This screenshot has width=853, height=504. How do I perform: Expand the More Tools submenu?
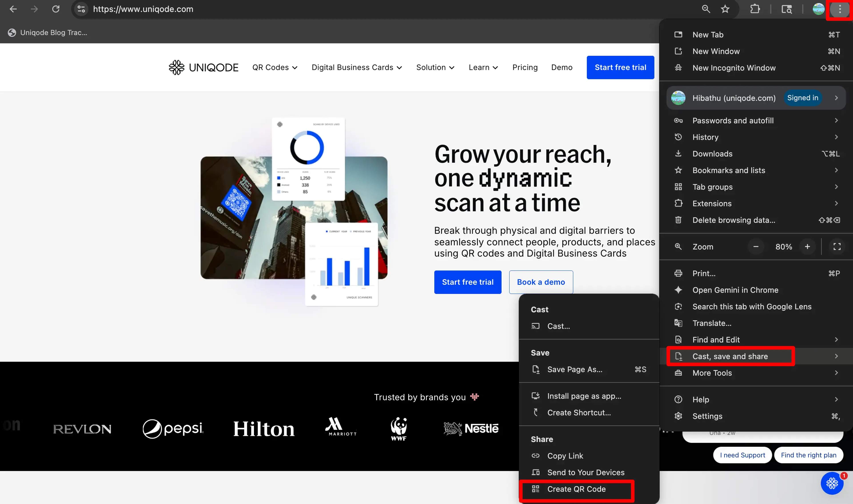pos(756,373)
